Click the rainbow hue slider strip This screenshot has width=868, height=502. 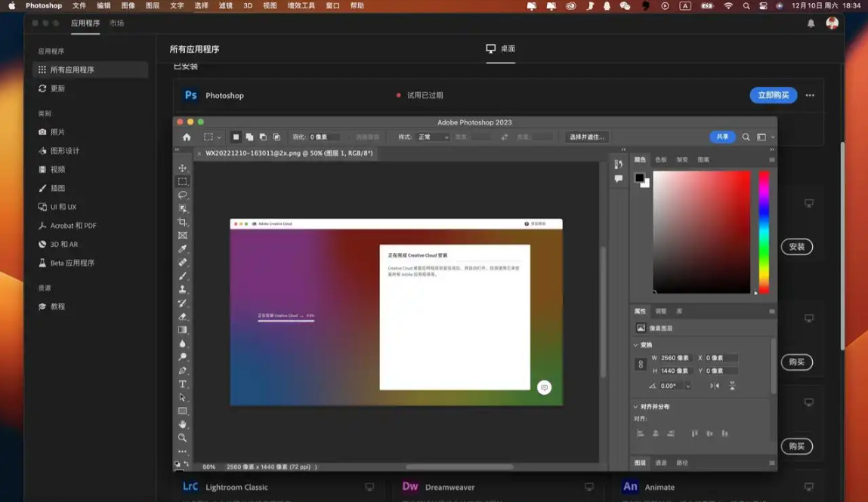pos(764,232)
